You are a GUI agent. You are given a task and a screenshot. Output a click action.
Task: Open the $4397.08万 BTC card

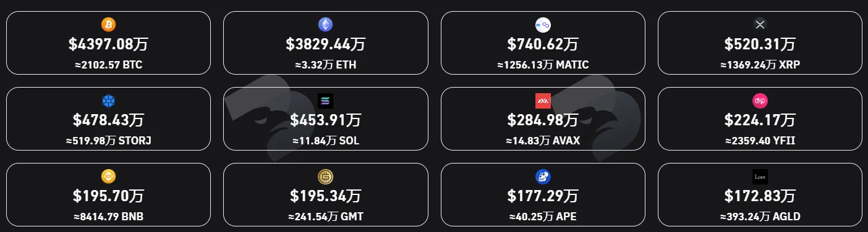click(x=108, y=43)
